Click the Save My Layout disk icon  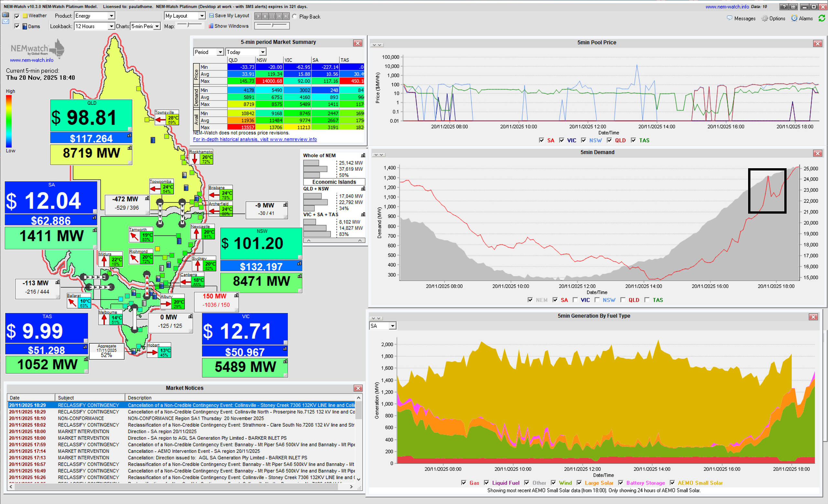[212, 16]
